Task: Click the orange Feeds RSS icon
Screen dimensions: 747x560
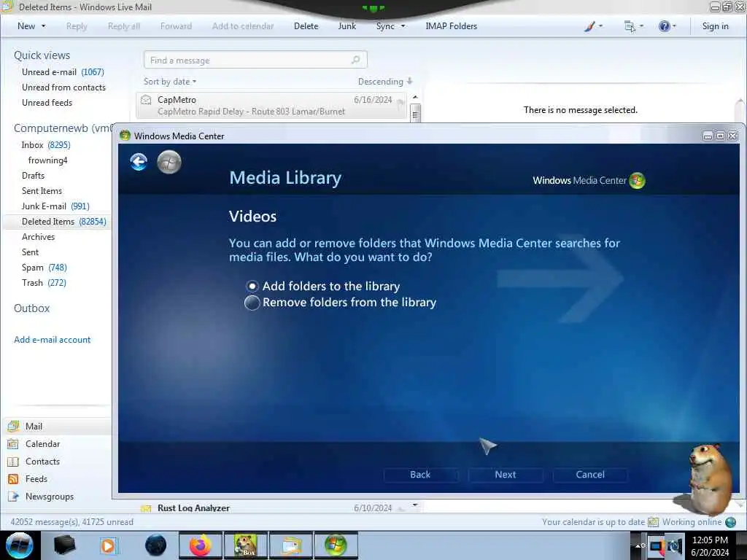Action: pyautogui.click(x=13, y=479)
